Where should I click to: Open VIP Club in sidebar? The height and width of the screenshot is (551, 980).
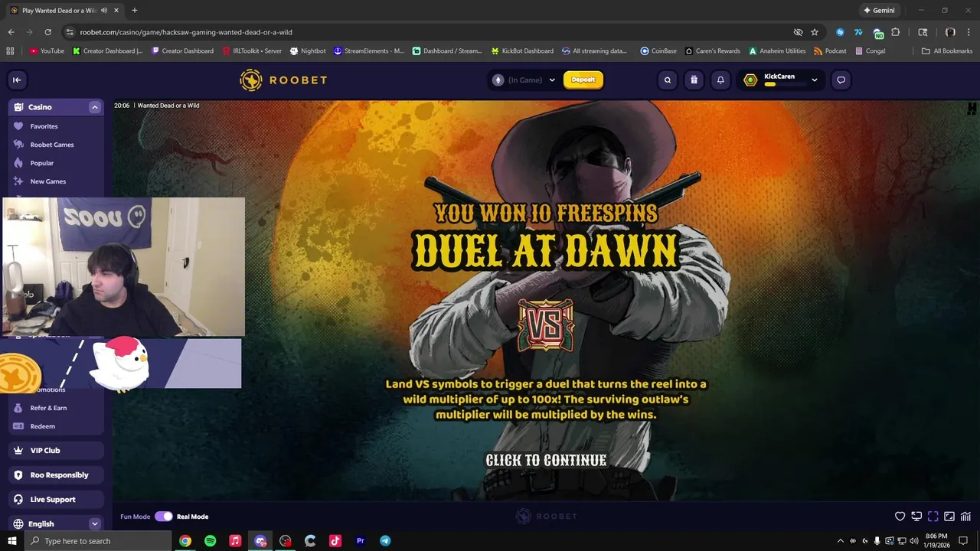[56, 451]
